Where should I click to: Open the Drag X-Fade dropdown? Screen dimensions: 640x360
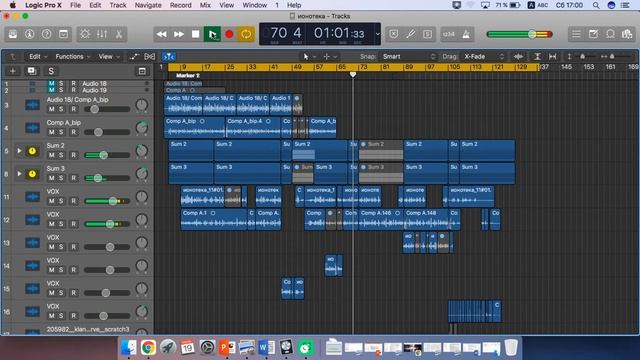coord(484,57)
